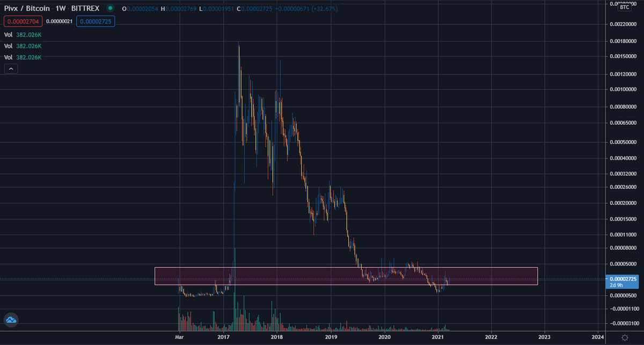Viewport: 644px width, 345px height.
Task: Click the red sell price 0.00002704 button
Action: (22, 21)
